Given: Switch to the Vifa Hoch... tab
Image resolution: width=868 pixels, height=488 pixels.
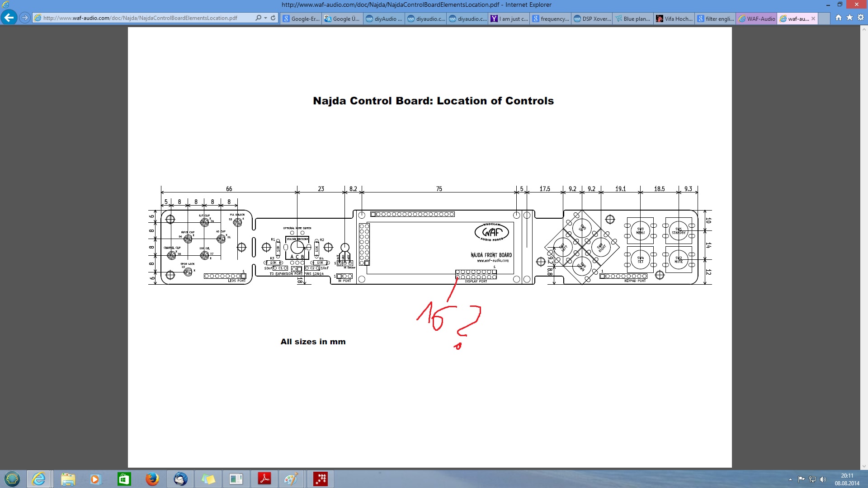Looking at the screenshot, I should [x=675, y=19].
